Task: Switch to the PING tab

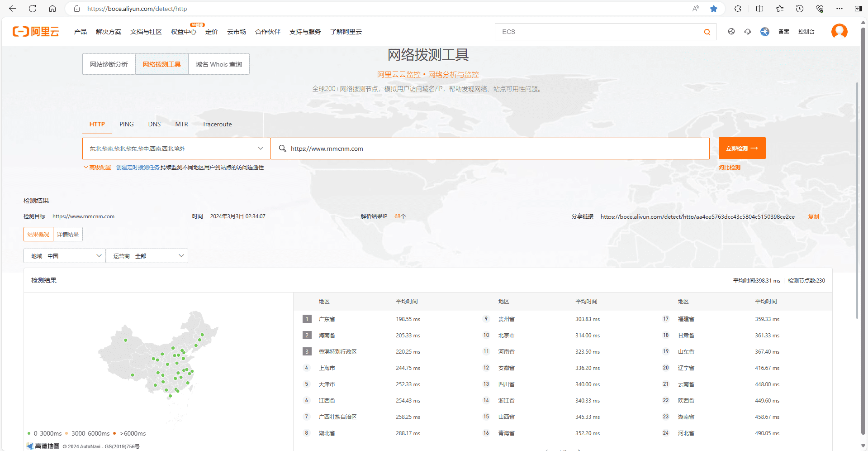Action: pos(126,124)
